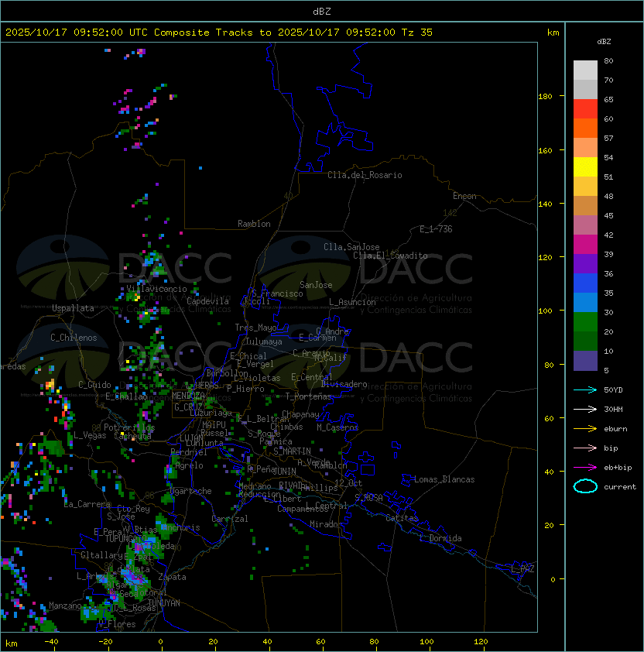644x652 pixels.
Task: Pick the bright yellow 54-51 dBZ swatch
Action: 585,166
